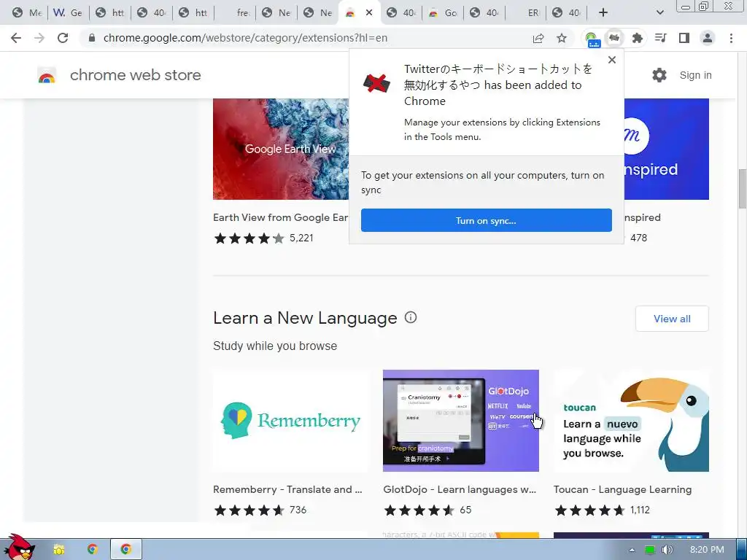Click GlotDojo - Learn languages title
747x560 pixels.
460,489
